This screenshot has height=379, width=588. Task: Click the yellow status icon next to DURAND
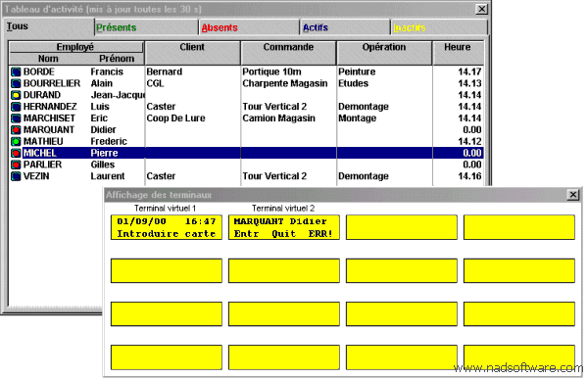coord(16,95)
